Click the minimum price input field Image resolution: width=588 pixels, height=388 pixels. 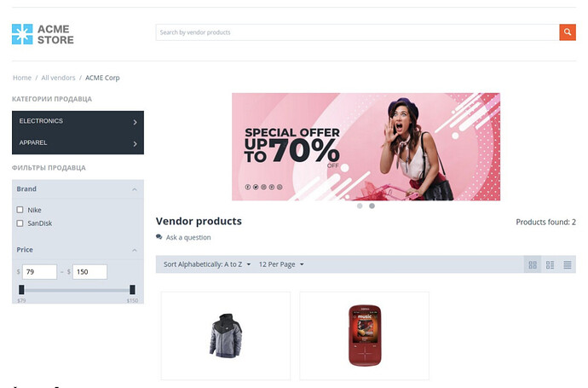[x=39, y=272]
